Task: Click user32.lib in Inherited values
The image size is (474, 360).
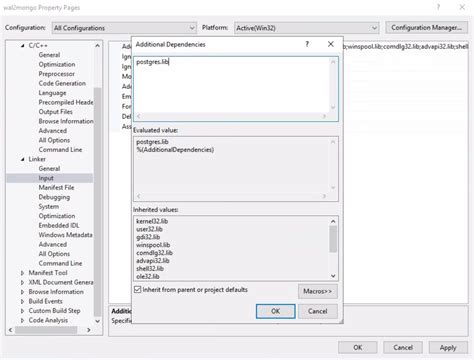Action: [149, 229]
